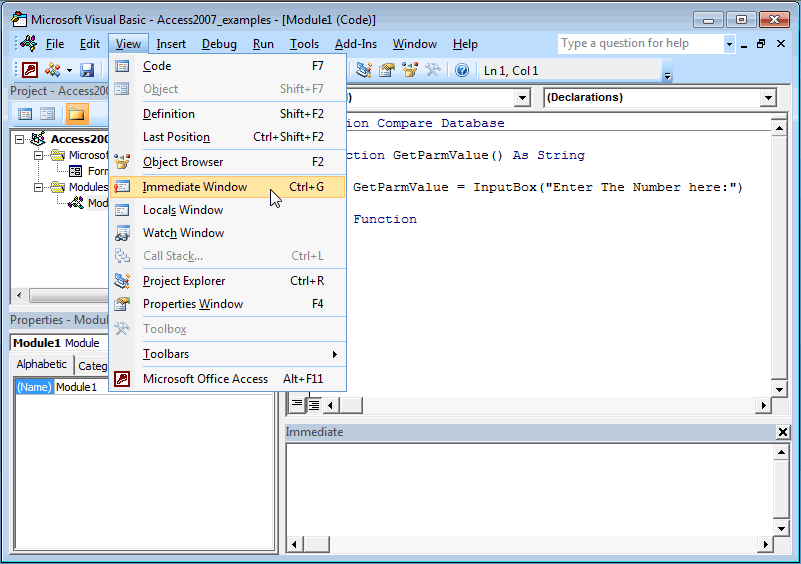Toggle Folders button in Project panel

pyautogui.click(x=77, y=113)
